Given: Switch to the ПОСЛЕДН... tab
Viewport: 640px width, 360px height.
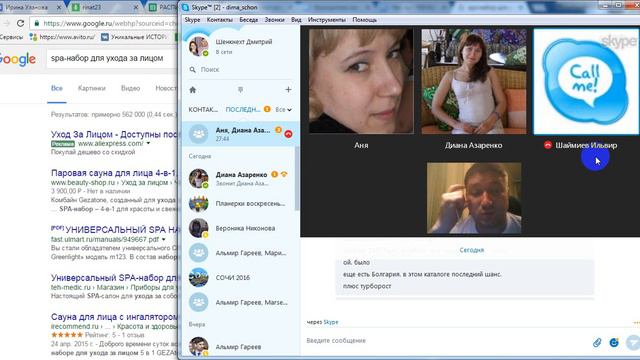Looking at the screenshot, I should (243, 109).
